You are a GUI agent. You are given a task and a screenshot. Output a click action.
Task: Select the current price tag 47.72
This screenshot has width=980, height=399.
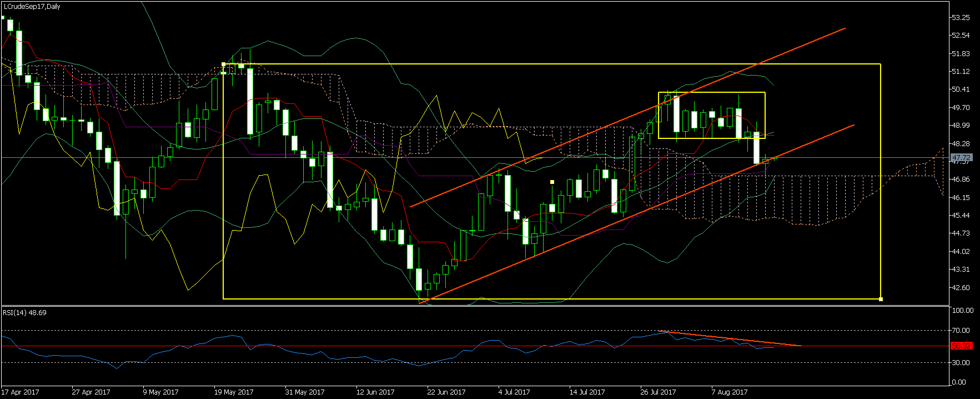961,158
